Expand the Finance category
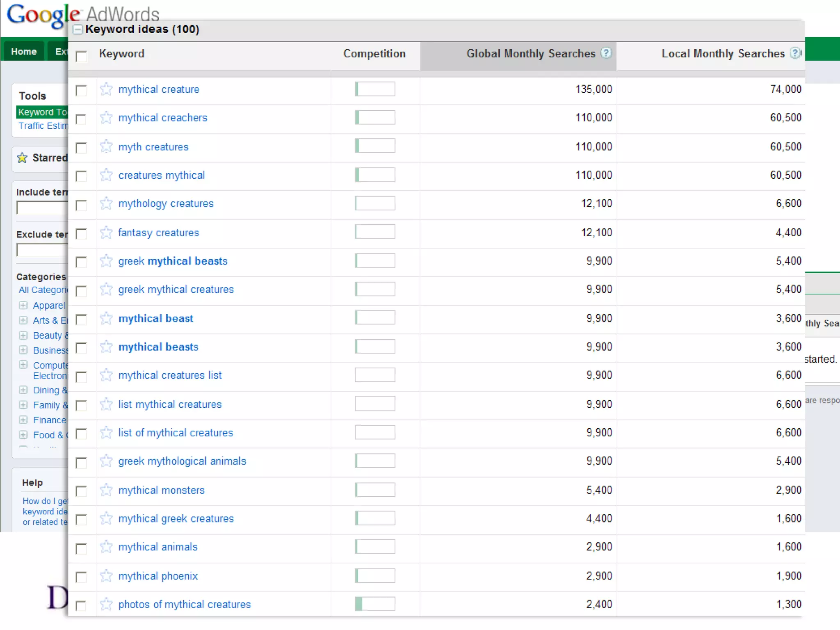 tap(23, 420)
